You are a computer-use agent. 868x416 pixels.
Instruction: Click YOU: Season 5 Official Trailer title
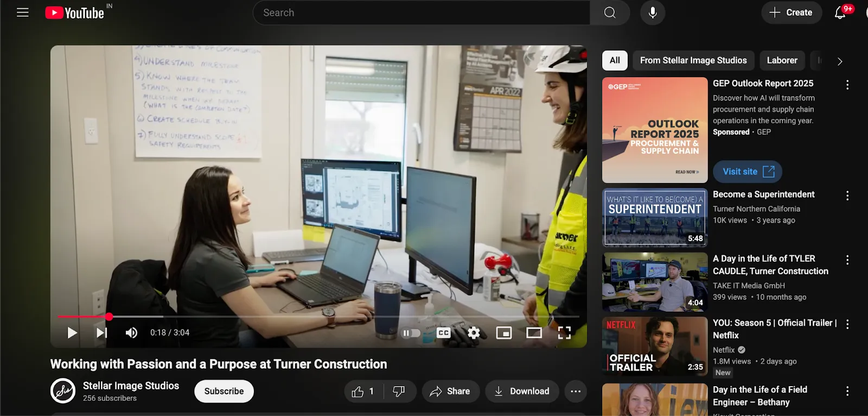pos(775,329)
